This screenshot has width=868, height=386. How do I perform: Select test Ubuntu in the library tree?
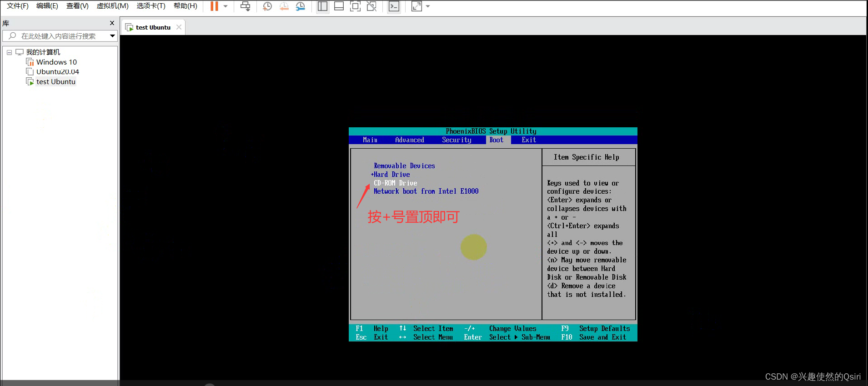(55, 82)
